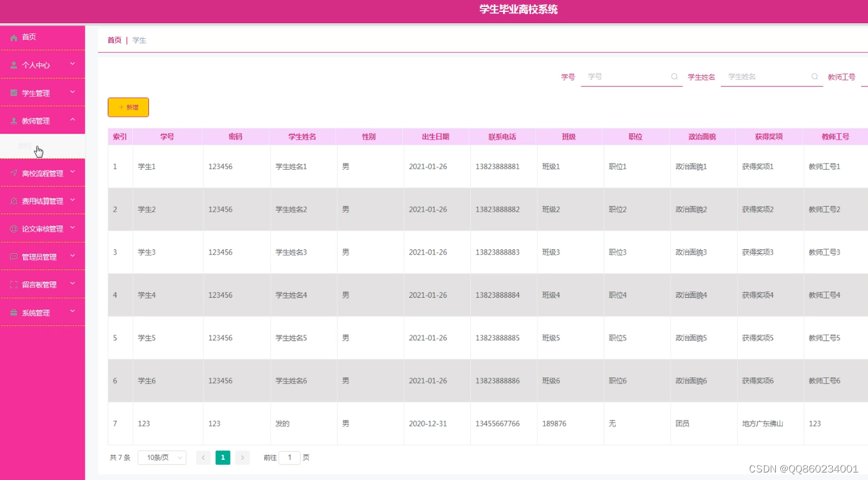The image size is (868, 480).
Task: Click the briefcase icon beside 系统管理
Action: coord(14,313)
